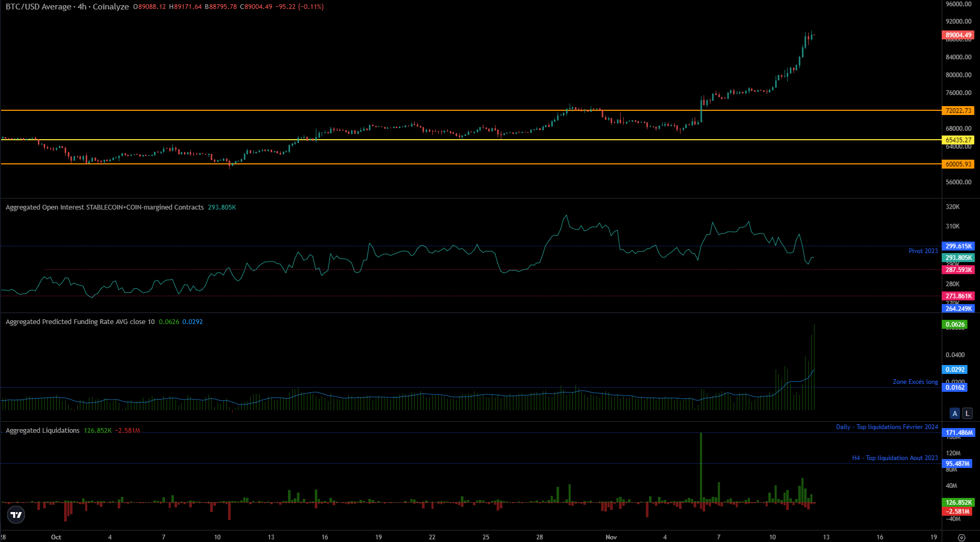980x542 pixels.
Task: Select the Zone Excés long label
Action: (914, 382)
